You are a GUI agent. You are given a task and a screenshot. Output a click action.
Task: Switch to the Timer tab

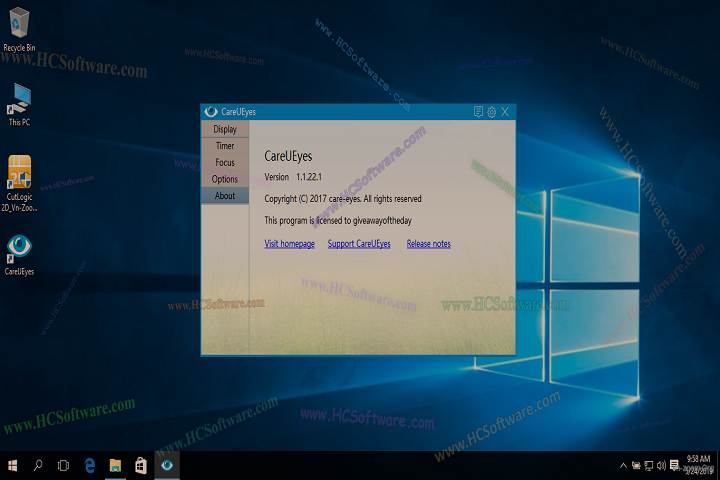pyautogui.click(x=225, y=146)
